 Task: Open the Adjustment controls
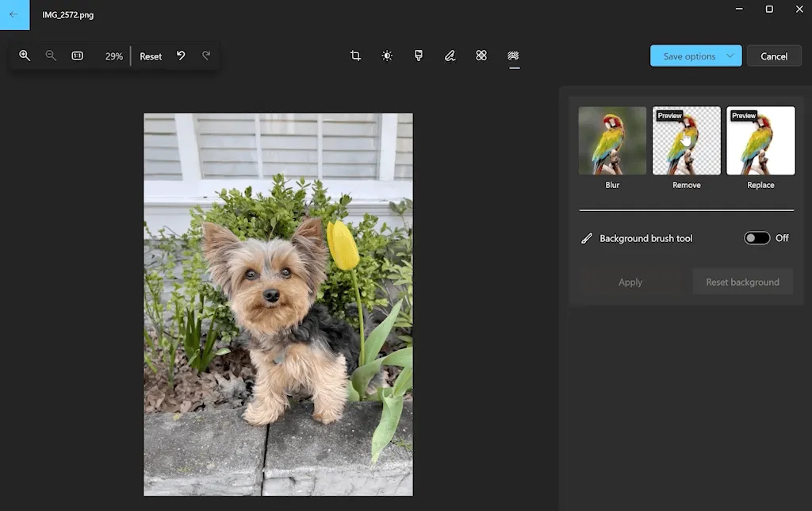[386, 56]
